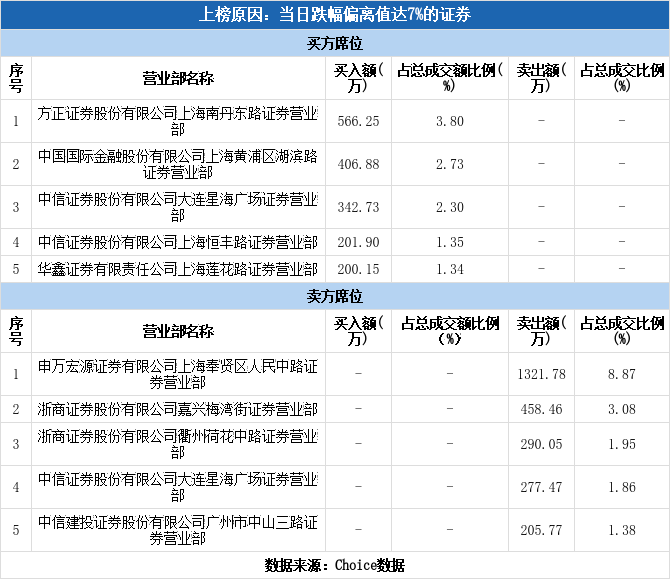Click ratio value 1.86
670x579 pixels.
(622, 487)
